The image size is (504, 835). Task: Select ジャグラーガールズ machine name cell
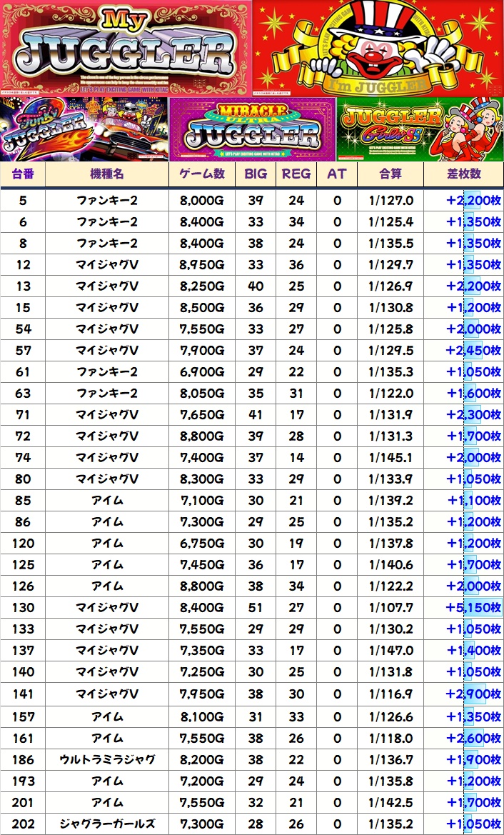[x=107, y=824]
